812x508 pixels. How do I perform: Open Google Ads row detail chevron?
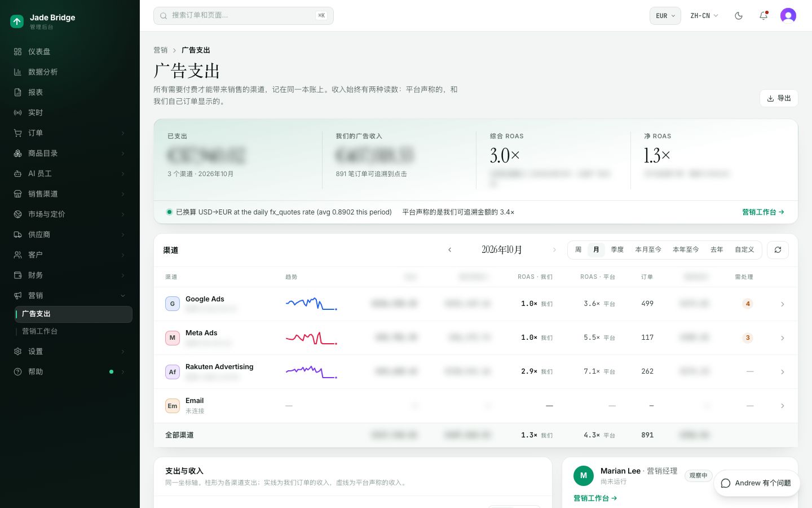(x=782, y=304)
